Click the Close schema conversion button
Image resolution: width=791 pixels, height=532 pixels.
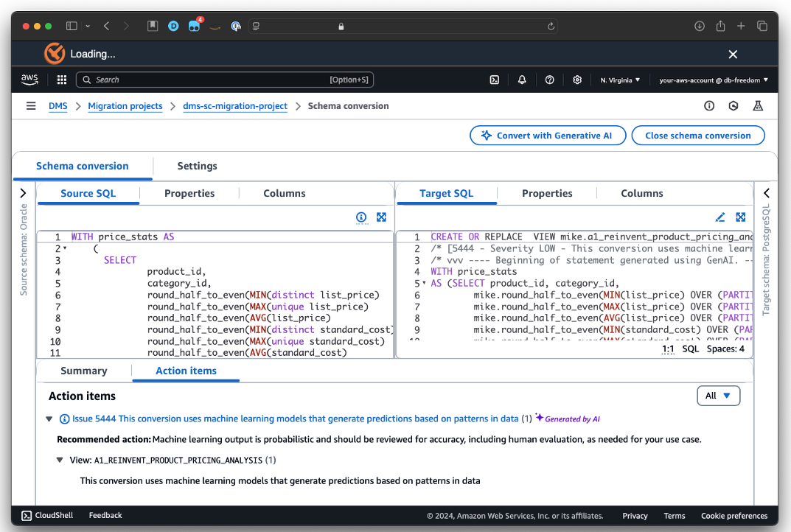pos(697,136)
